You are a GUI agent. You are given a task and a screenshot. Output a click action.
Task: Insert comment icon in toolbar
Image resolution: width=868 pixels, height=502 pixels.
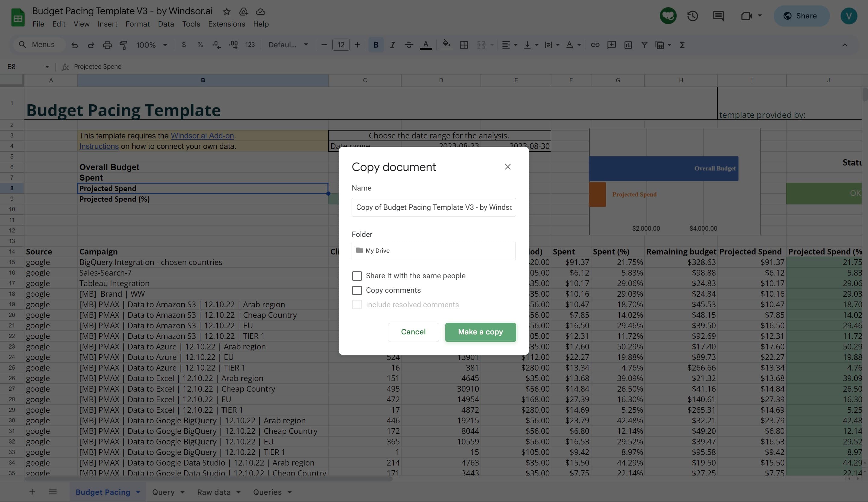[x=612, y=45]
